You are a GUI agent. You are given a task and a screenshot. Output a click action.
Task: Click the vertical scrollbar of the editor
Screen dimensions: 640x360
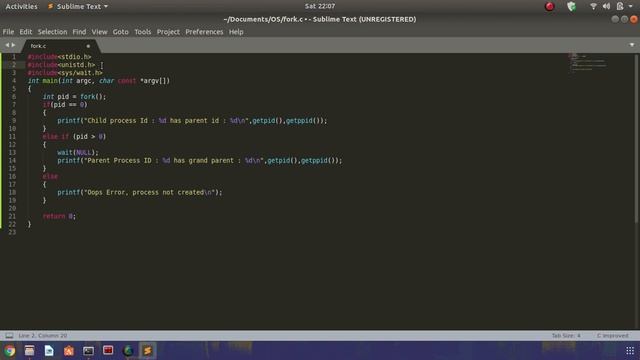click(x=636, y=139)
